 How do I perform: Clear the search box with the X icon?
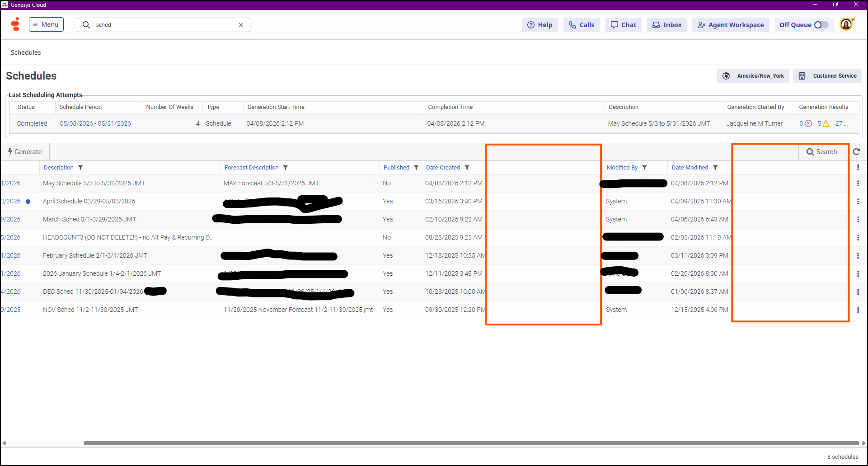tap(241, 25)
